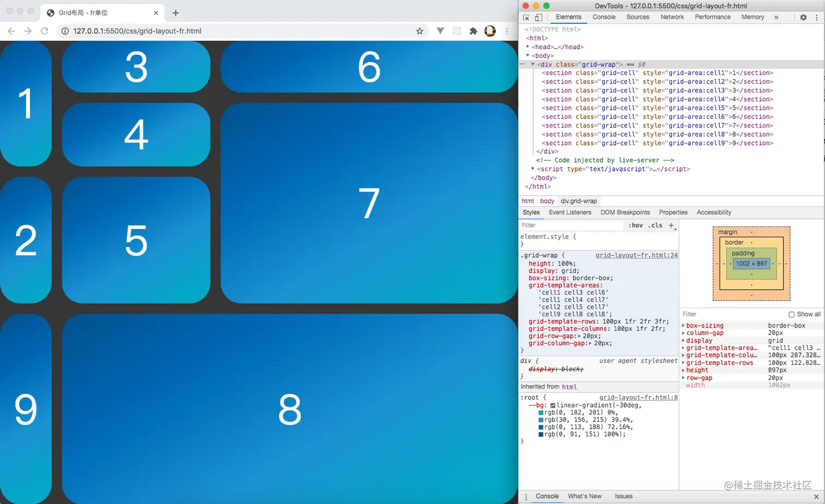Expand the grid-row-gap shorthand value

[x=579, y=336]
